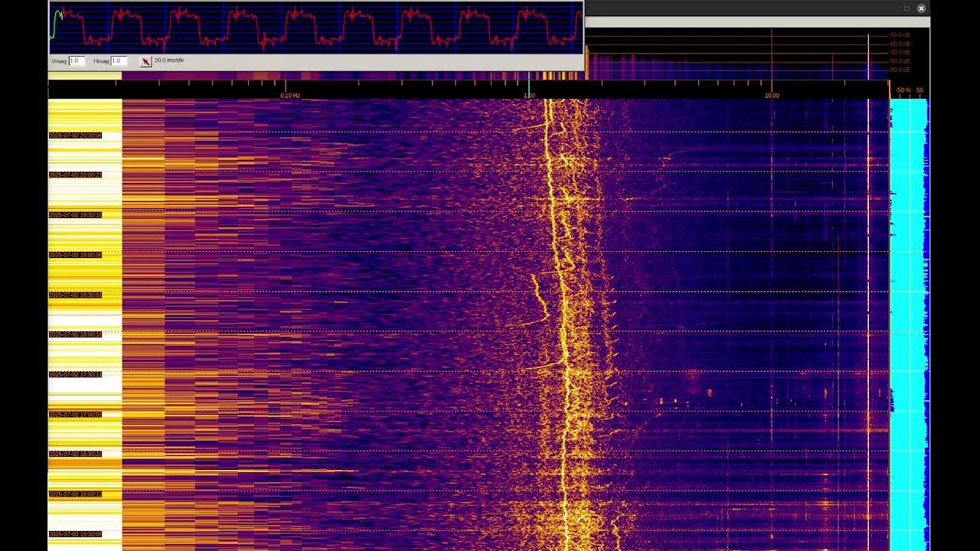Click the 1.00 frequency axis label
This screenshot has height=551, width=980.
click(528, 96)
